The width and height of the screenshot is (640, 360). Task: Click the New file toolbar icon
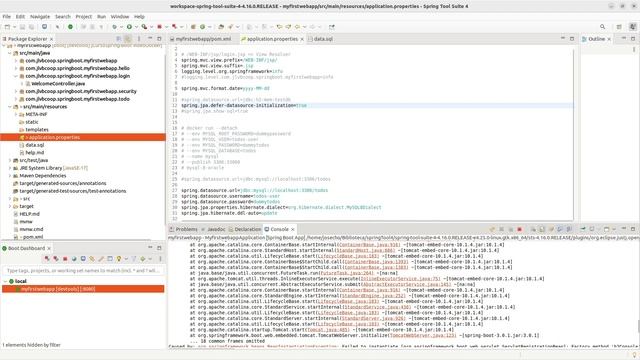point(7,27)
